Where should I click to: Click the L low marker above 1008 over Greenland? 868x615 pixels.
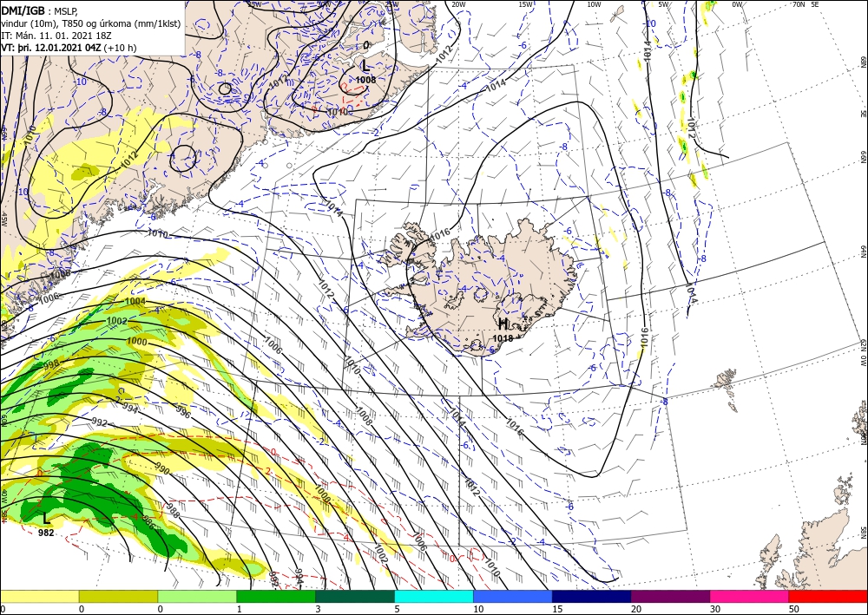(x=365, y=67)
